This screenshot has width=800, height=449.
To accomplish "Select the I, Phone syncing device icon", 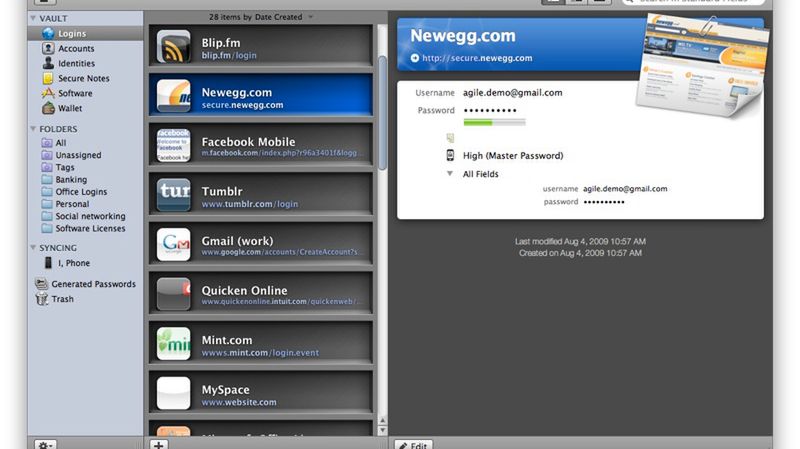I will tap(48, 263).
